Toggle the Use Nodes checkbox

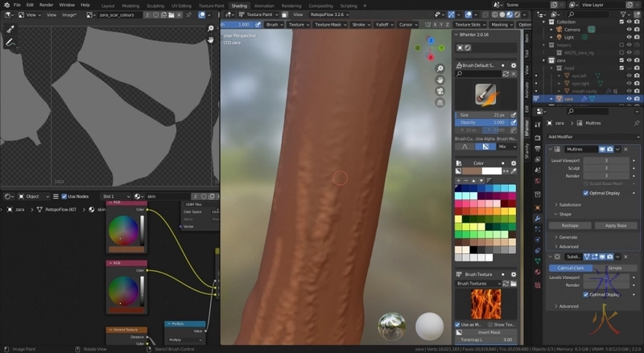coord(63,196)
